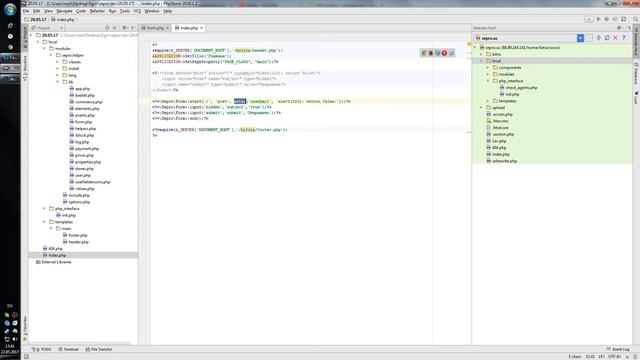Open the Navigate menu
Screen dimensions: 640x360
click(64, 11)
